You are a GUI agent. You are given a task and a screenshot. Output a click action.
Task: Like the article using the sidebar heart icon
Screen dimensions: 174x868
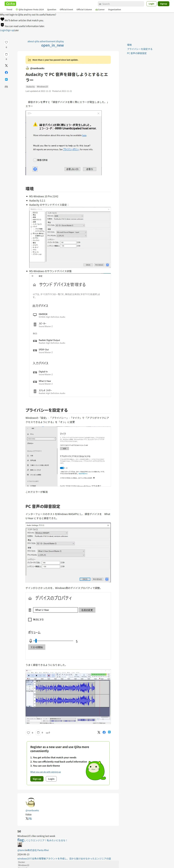point(6,42)
